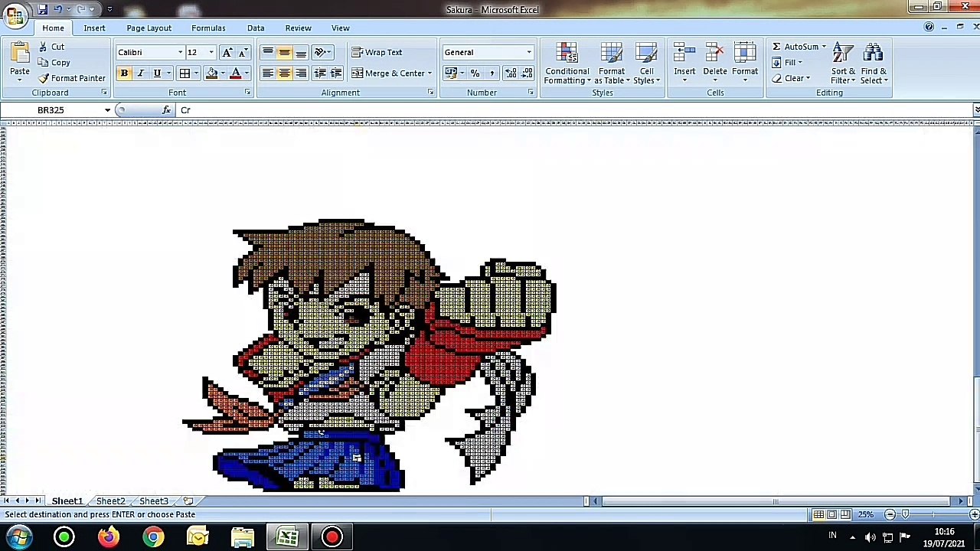Apply the red Font Color
Image resolution: width=980 pixels, height=551 pixels.
click(x=236, y=73)
